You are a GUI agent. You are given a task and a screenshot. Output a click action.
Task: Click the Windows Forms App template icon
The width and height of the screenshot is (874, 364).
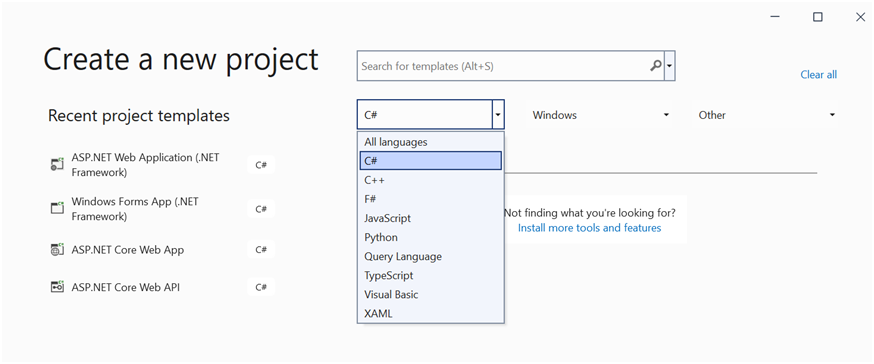pyautogui.click(x=57, y=208)
